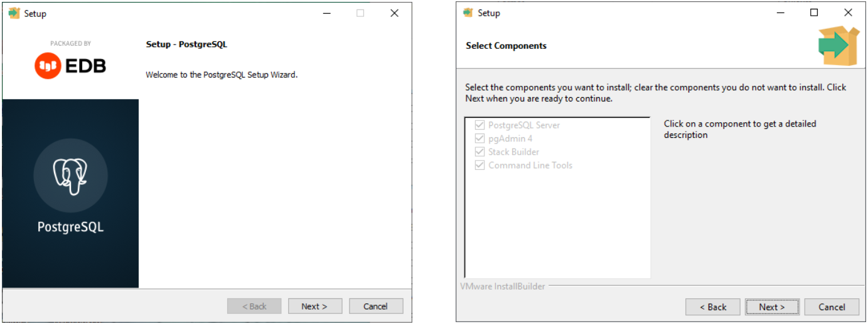The image size is (868, 324).
Task: Click the PostgreSQL elephant logo
Action: [70, 175]
